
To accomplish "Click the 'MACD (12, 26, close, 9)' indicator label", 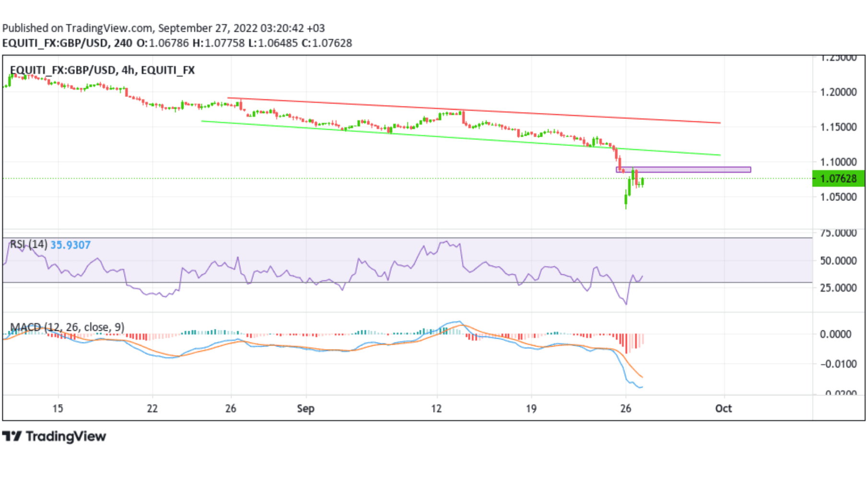I will coord(67,327).
